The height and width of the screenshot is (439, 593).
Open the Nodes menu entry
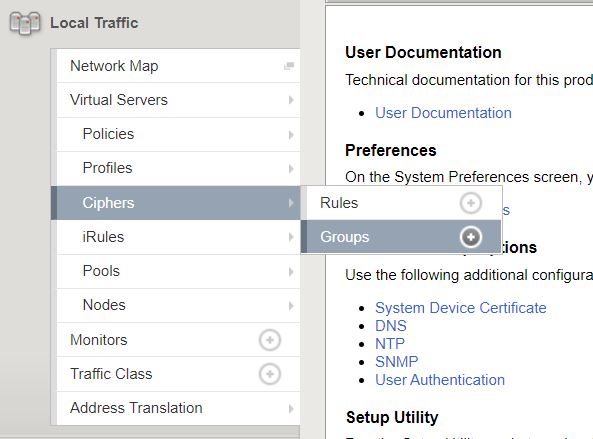pyautogui.click(x=178, y=305)
